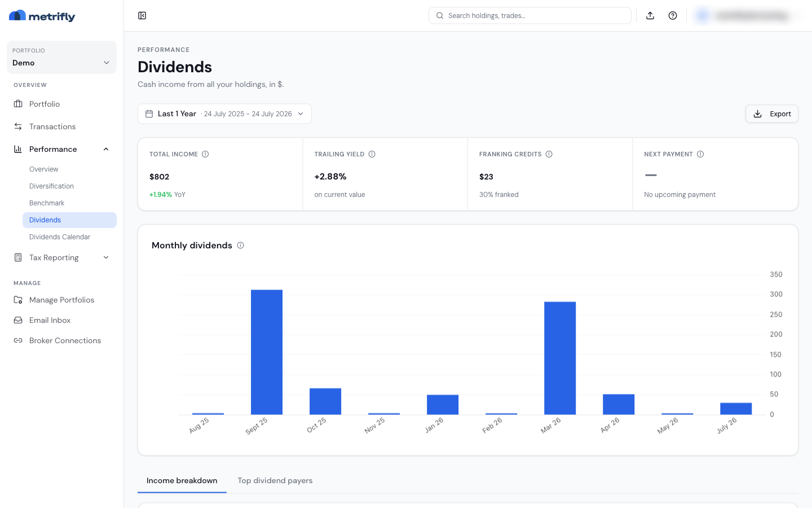Open Portfolio in the sidebar
The width and height of the screenshot is (812, 508).
pos(61,104)
